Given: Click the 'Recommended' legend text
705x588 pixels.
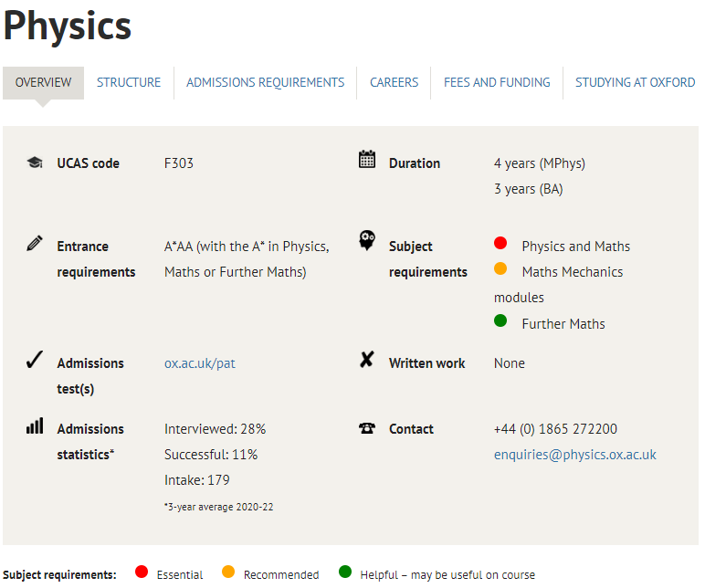Looking at the screenshot, I should (281, 575).
